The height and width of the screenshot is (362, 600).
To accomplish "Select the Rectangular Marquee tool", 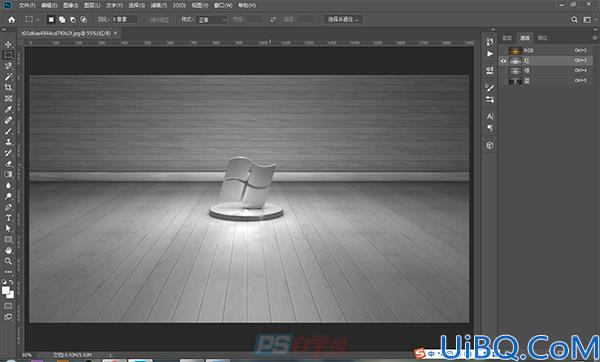I will 8,55.
